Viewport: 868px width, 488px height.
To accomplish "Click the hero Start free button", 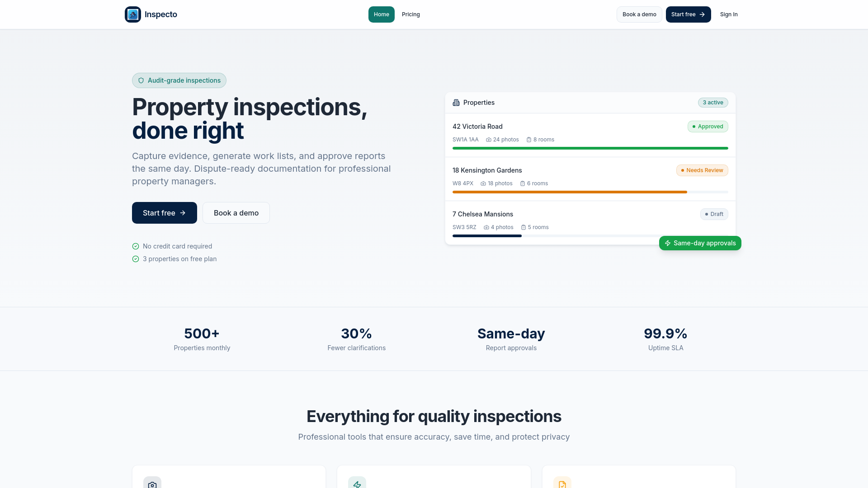I will (165, 213).
